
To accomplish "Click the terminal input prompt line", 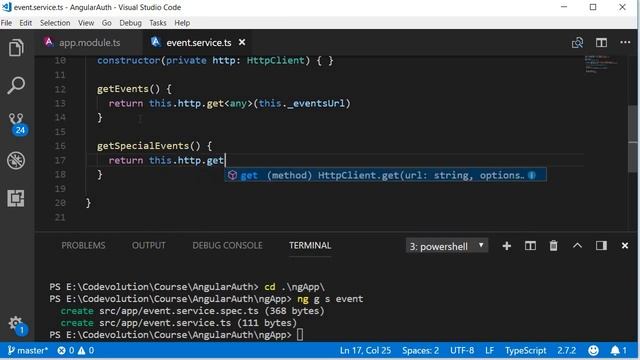I will (x=176, y=335).
